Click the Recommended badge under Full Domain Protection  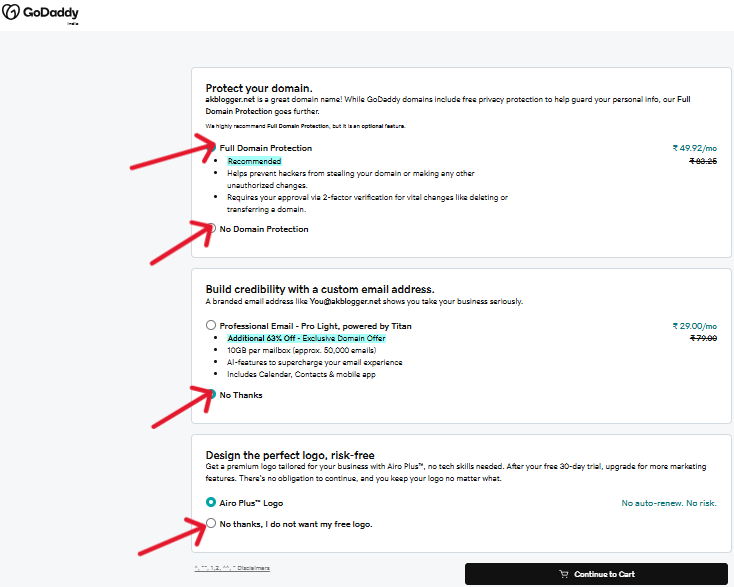point(254,161)
